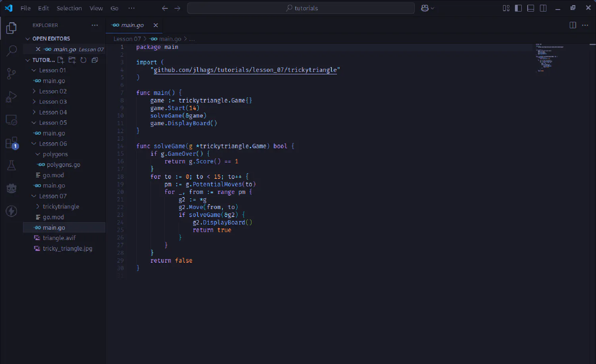Open the Extensions view with badge

pos(12,143)
